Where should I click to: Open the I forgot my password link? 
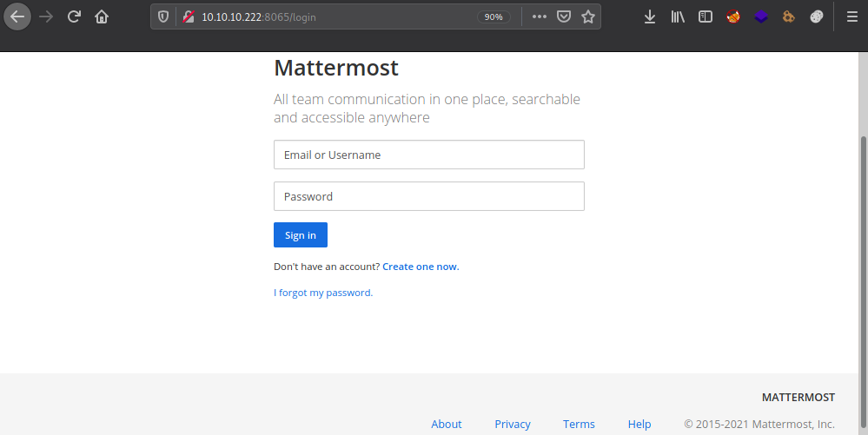(x=323, y=293)
